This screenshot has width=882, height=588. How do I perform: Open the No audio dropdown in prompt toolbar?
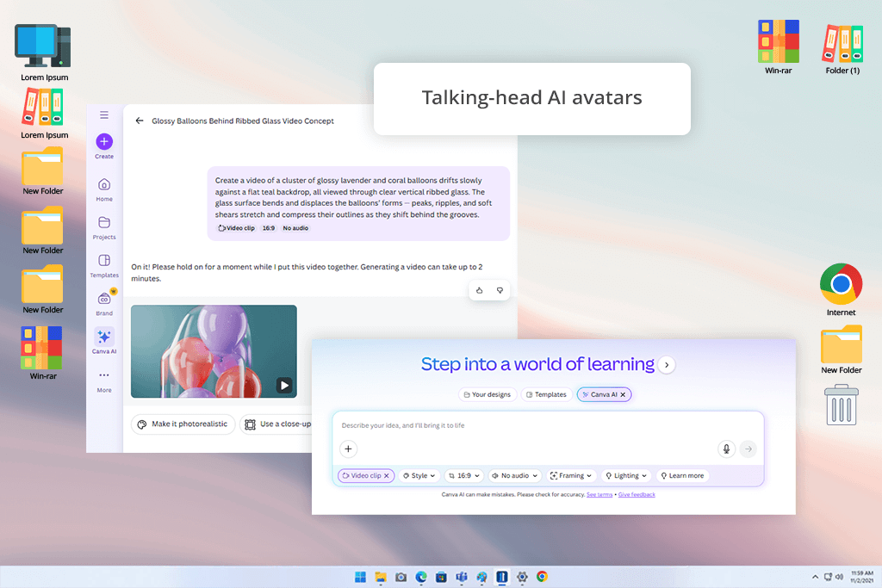point(515,475)
